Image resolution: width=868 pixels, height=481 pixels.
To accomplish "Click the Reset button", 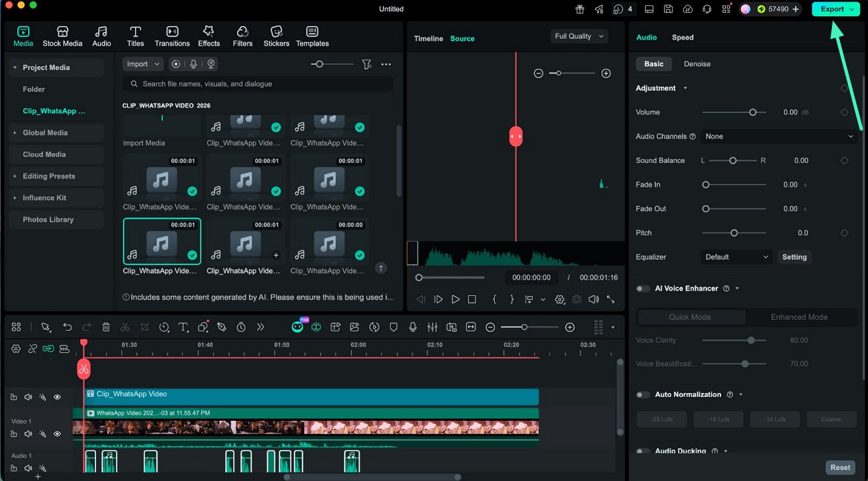I will pos(841,468).
